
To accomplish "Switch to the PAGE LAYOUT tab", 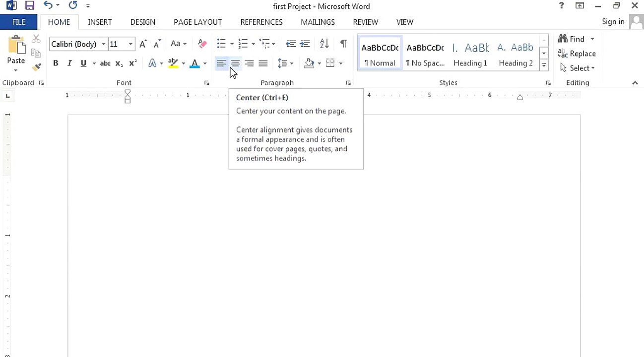I will point(198,22).
